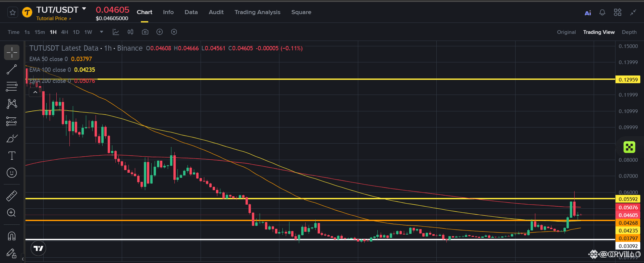The image size is (644, 263).
Task: Open the emoji icons tool
Action: [x=12, y=173]
